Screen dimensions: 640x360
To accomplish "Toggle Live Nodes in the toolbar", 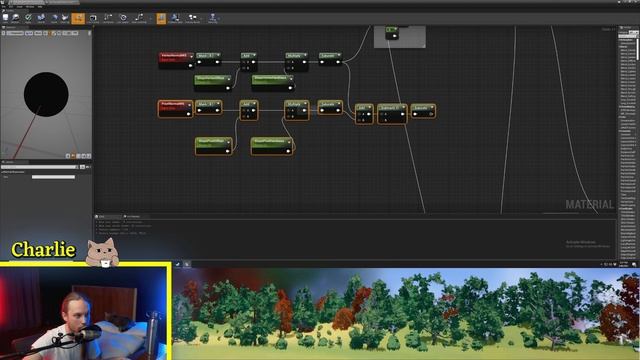I will [108, 18].
